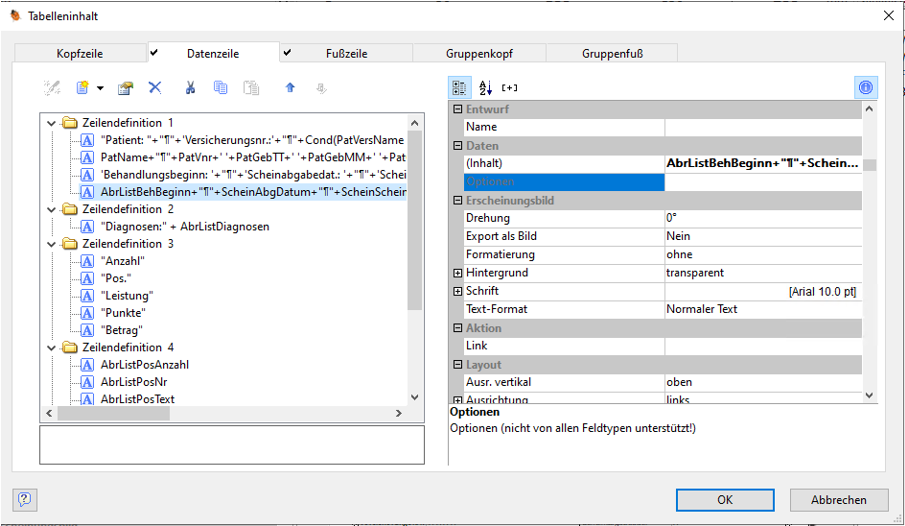Click the greyed-out edit wand toolbar icon
This screenshot has height=526, width=905.
[x=52, y=88]
